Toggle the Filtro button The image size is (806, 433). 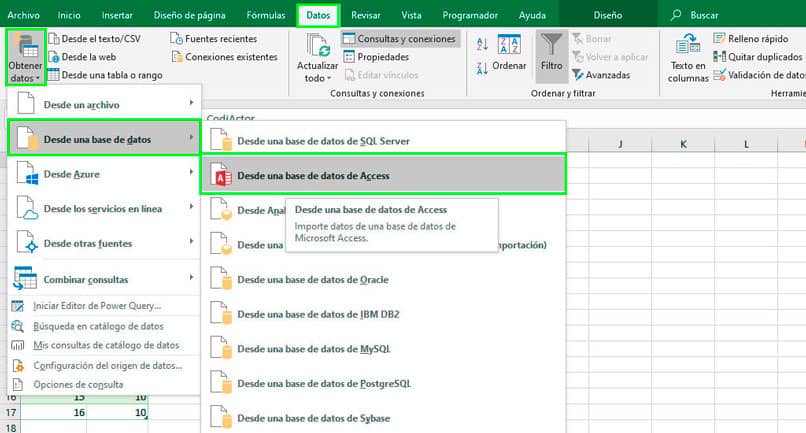(x=552, y=56)
